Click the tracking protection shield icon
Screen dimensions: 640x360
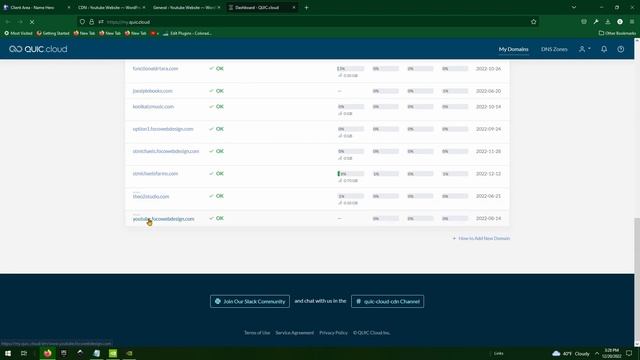pos(82,22)
